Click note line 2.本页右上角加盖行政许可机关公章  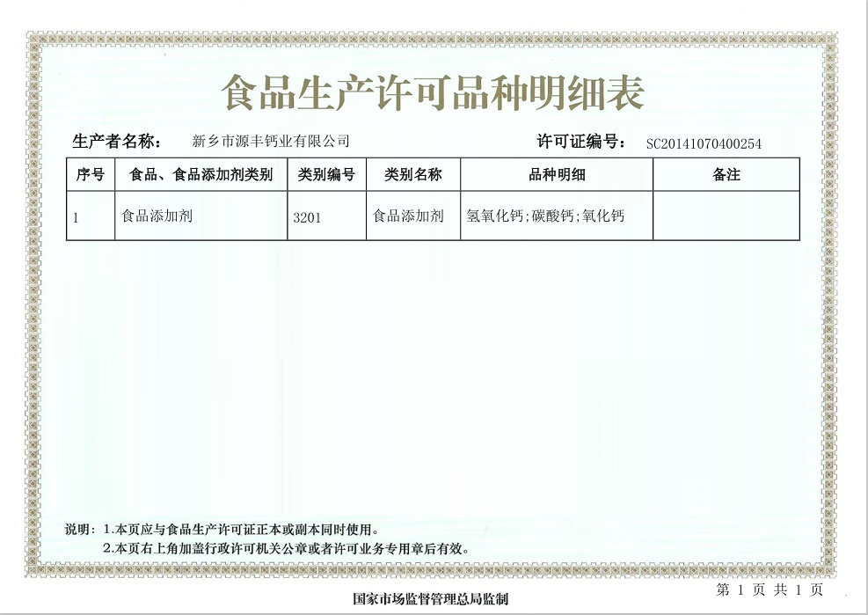[x=287, y=549]
